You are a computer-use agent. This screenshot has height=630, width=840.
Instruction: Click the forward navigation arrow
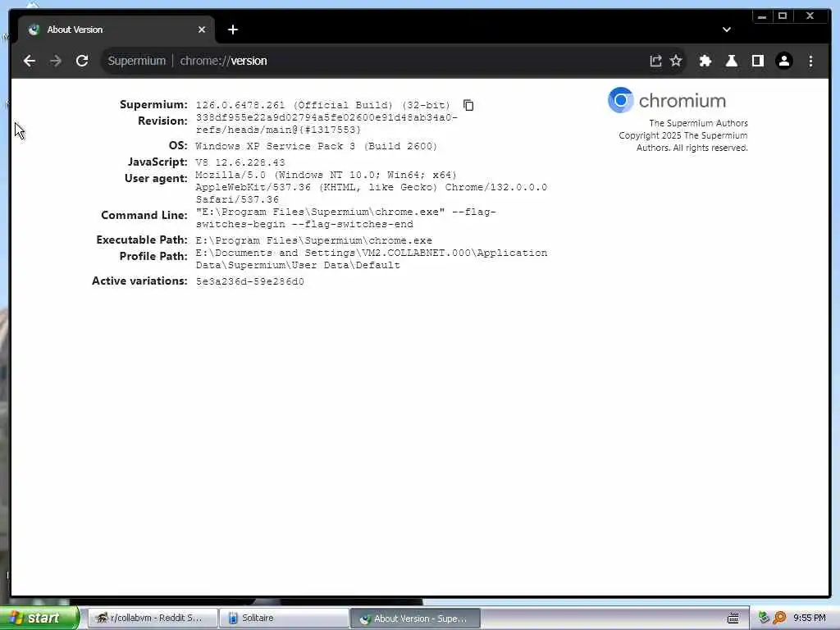(56, 61)
